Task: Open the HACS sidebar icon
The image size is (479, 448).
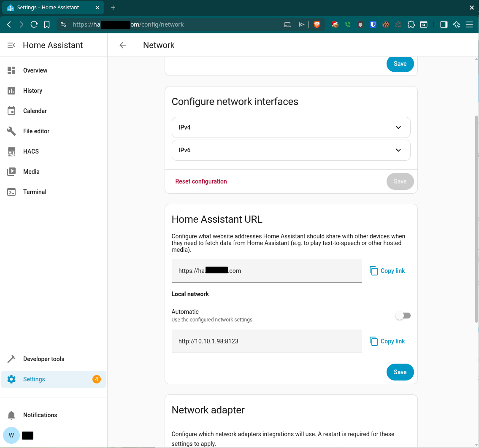Action: [x=11, y=151]
